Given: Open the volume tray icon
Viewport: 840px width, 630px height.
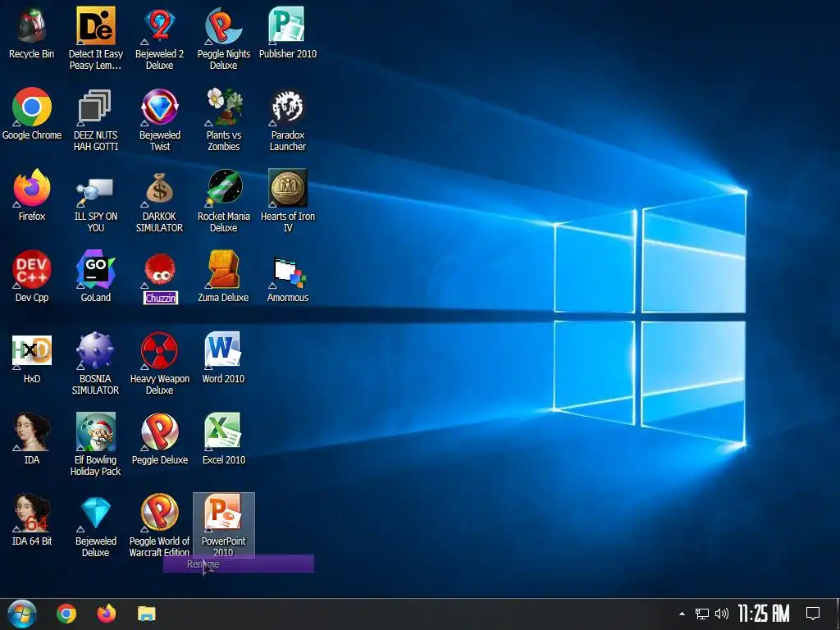Looking at the screenshot, I should click(x=722, y=614).
